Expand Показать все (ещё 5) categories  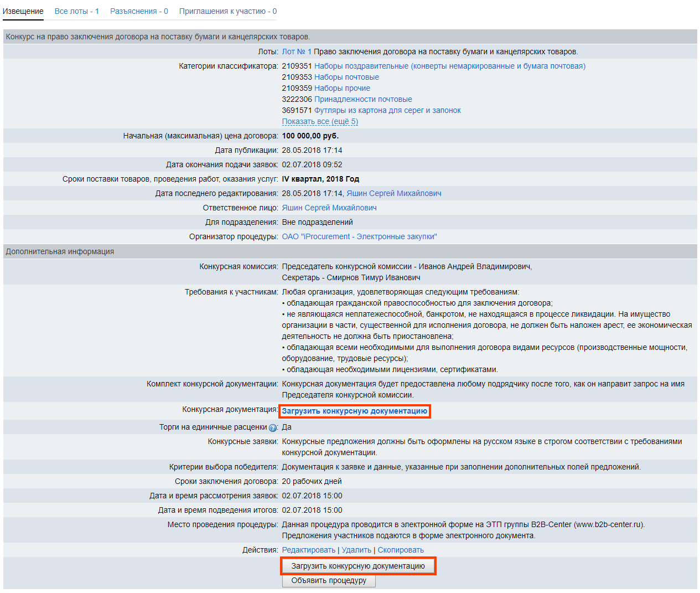tap(320, 121)
